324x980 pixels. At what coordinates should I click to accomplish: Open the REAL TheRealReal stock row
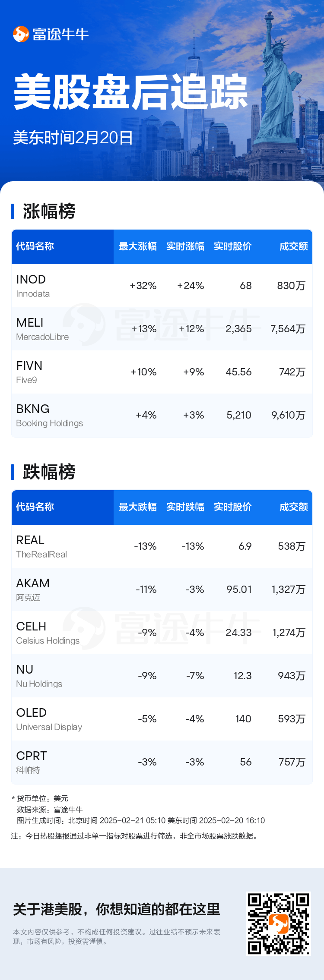162,546
